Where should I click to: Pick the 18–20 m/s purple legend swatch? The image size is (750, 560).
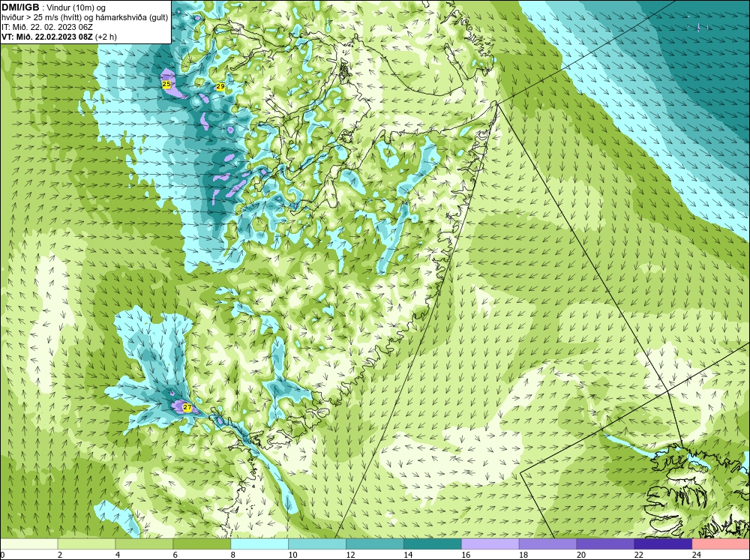547,544
